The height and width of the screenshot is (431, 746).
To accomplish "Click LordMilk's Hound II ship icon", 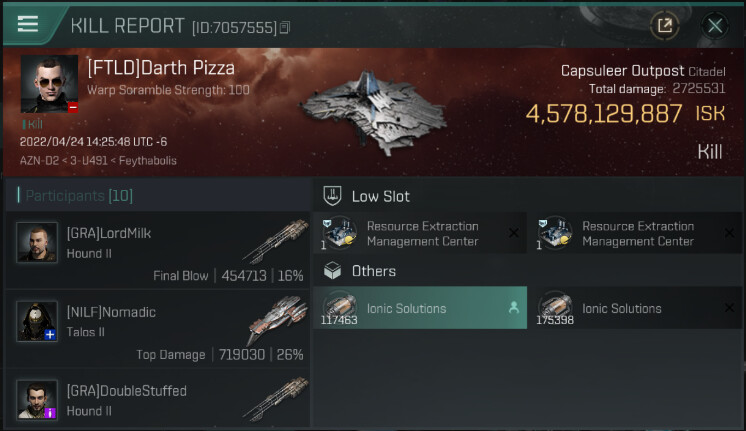I will (x=275, y=241).
